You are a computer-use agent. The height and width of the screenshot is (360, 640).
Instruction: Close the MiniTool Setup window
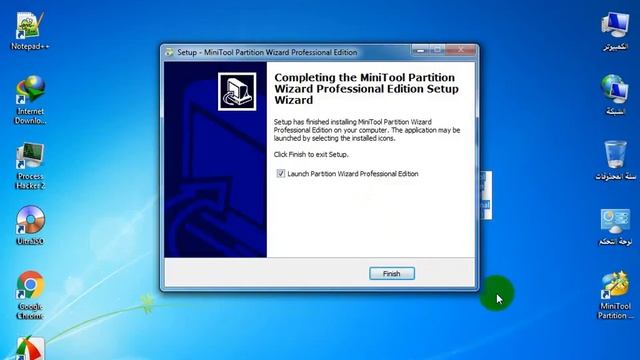tap(461, 50)
